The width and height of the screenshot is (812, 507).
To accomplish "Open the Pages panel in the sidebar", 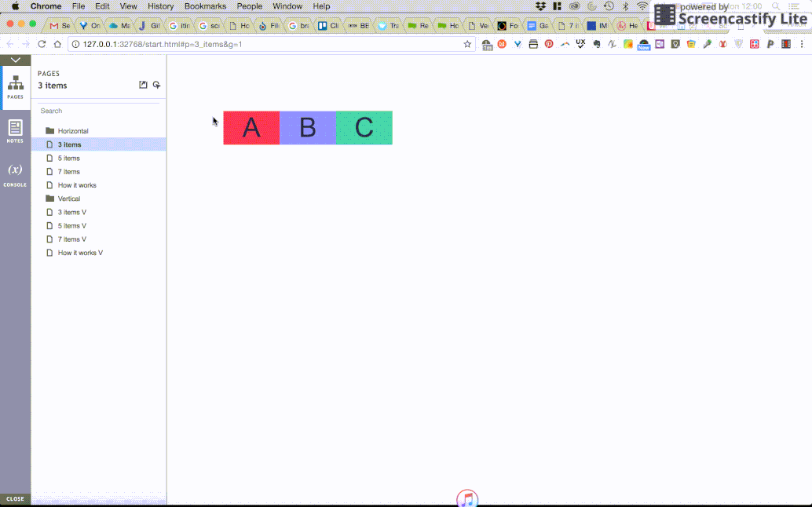I will click(x=15, y=86).
